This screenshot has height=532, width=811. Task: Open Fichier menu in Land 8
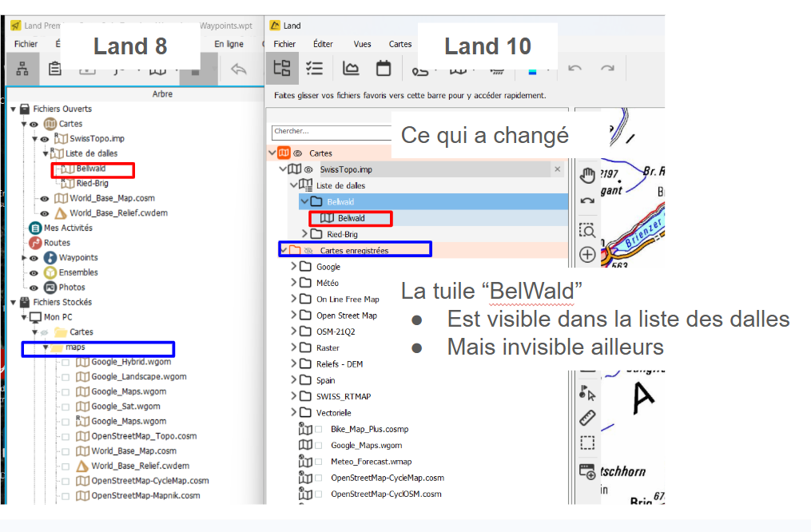(26, 44)
